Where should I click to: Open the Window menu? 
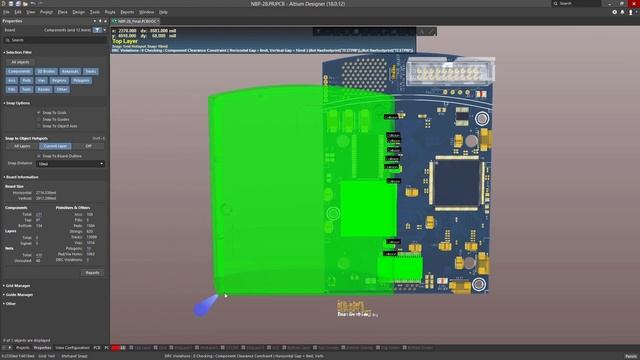(147, 12)
